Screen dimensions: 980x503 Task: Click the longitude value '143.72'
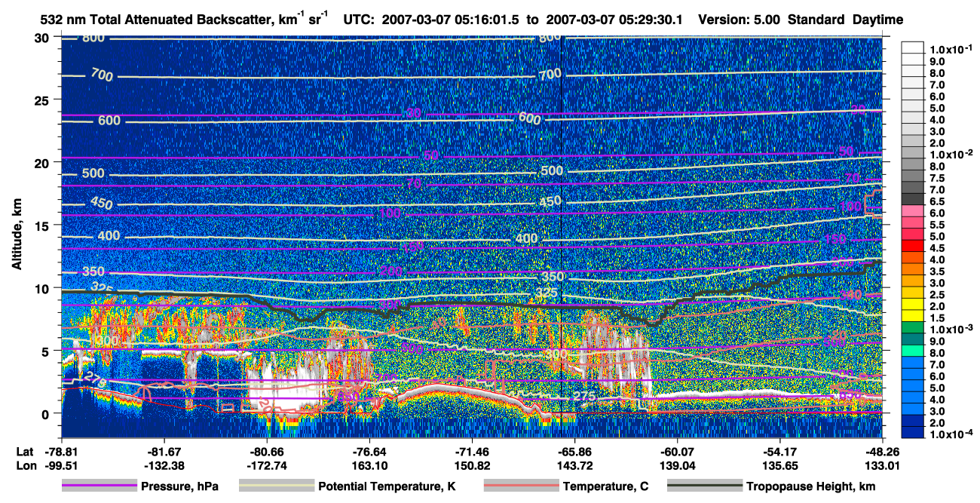click(x=574, y=465)
